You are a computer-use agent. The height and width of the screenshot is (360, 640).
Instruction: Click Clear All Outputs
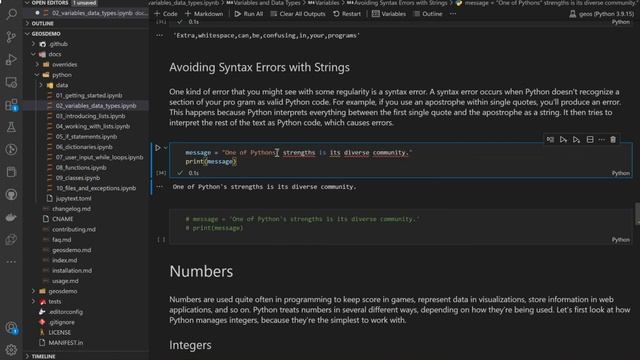pyautogui.click(x=298, y=14)
